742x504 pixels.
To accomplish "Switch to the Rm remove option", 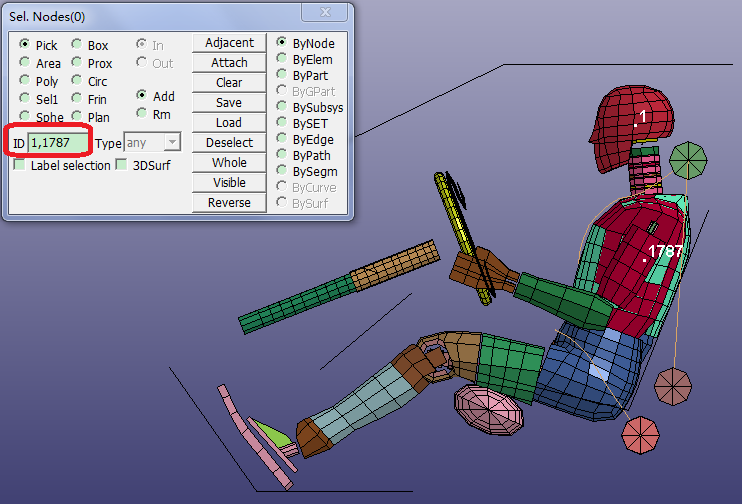I will (x=142, y=114).
